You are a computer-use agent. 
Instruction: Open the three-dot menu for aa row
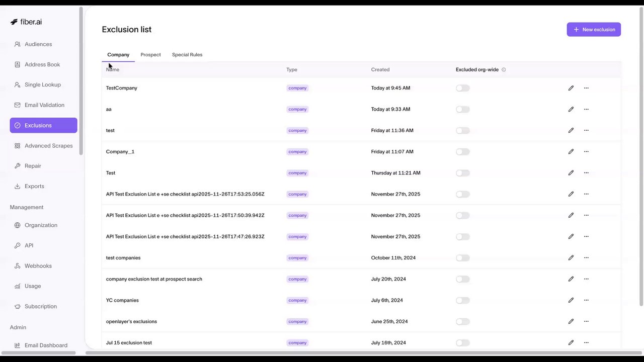tap(586, 109)
